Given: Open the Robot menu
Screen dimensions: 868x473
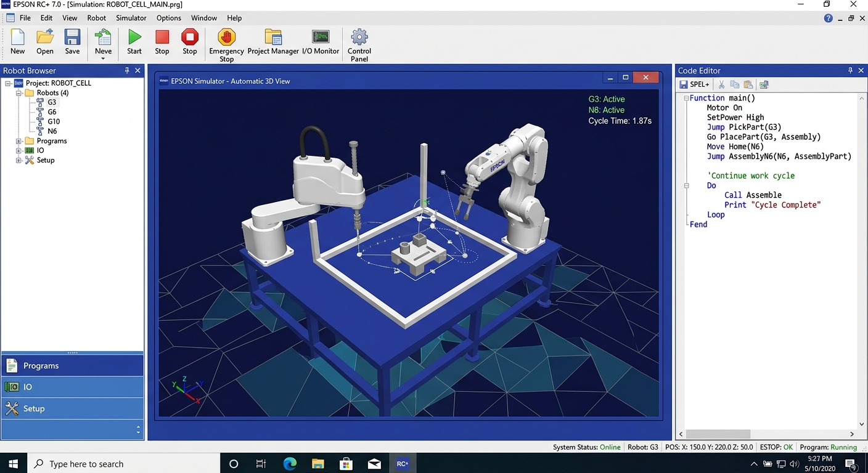Looking at the screenshot, I should 96,18.
